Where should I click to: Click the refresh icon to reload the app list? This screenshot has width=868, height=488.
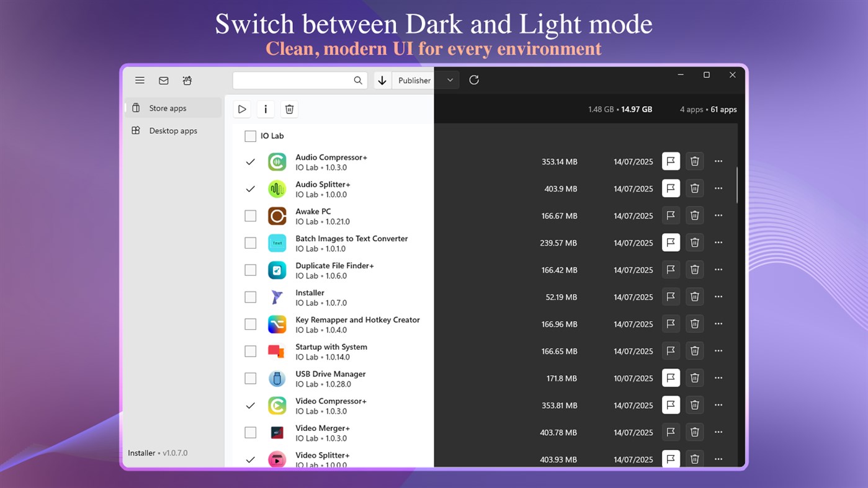click(x=474, y=80)
